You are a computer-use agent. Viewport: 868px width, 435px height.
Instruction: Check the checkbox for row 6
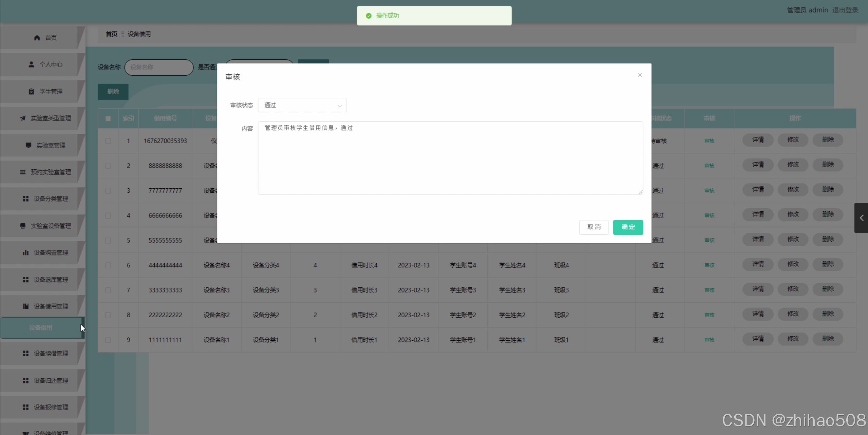click(x=108, y=265)
